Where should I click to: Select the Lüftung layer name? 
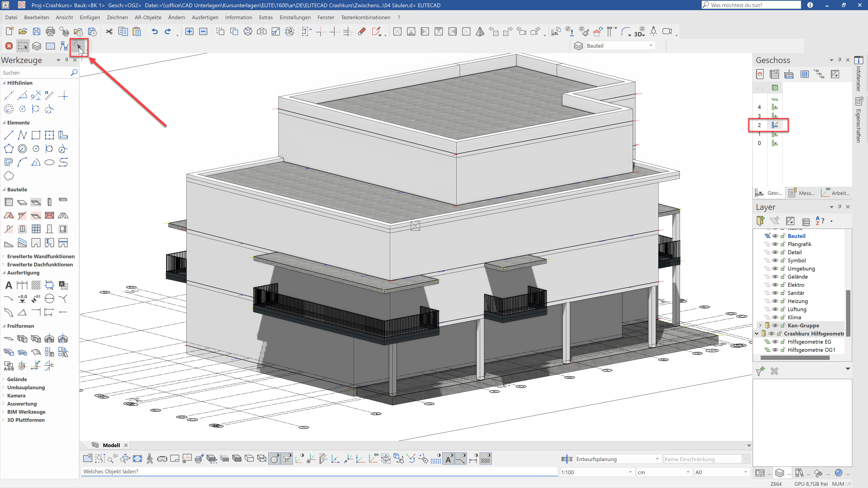click(797, 309)
